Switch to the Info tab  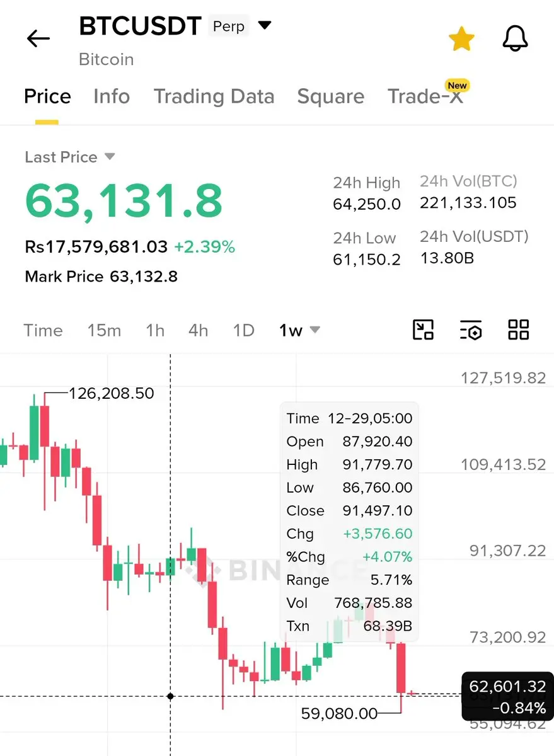click(112, 96)
